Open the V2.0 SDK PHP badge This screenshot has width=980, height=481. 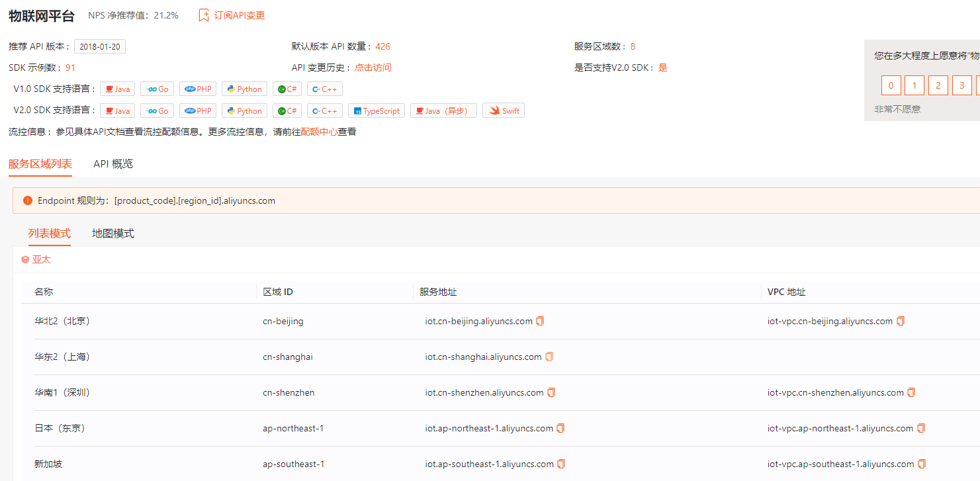198,111
